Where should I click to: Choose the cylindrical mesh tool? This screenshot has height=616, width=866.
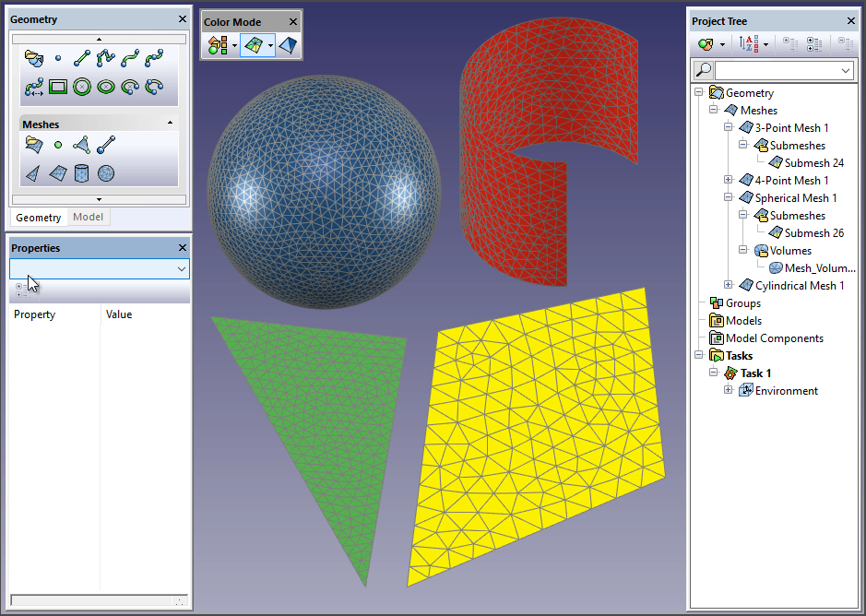(82, 172)
